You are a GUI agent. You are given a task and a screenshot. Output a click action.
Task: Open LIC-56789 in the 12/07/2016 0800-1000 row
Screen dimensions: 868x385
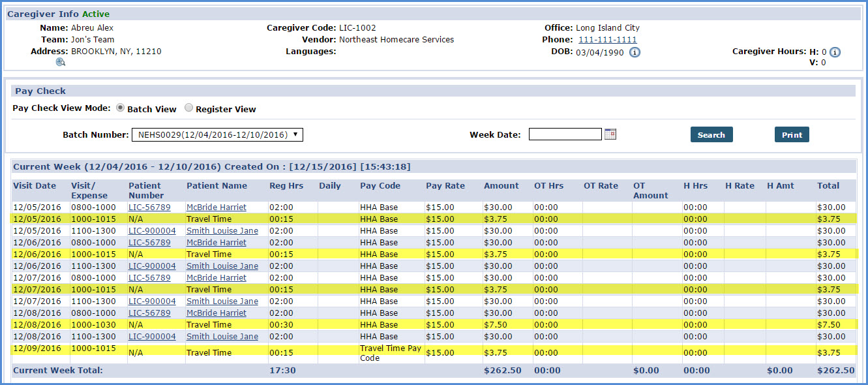point(149,278)
